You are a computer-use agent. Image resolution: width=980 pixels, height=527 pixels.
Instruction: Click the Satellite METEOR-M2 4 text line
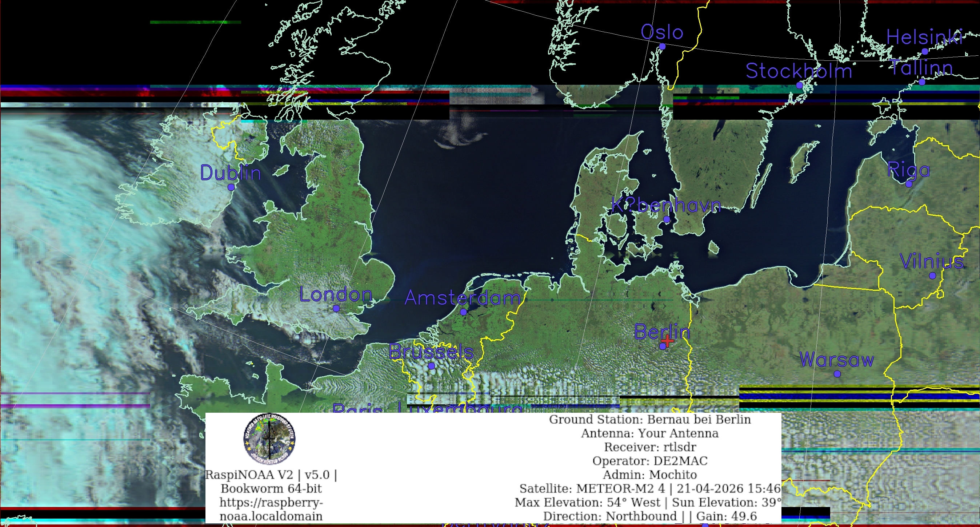tap(650, 488)
